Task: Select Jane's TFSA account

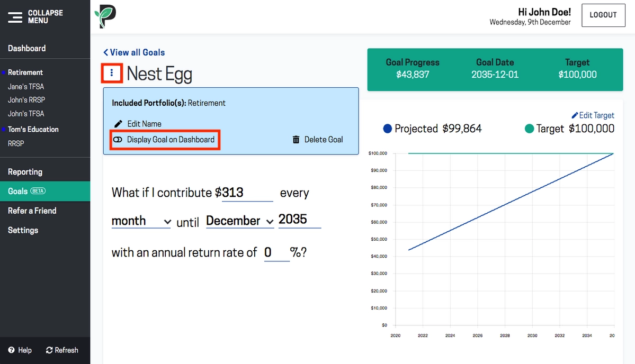Action: pos(26,87)
